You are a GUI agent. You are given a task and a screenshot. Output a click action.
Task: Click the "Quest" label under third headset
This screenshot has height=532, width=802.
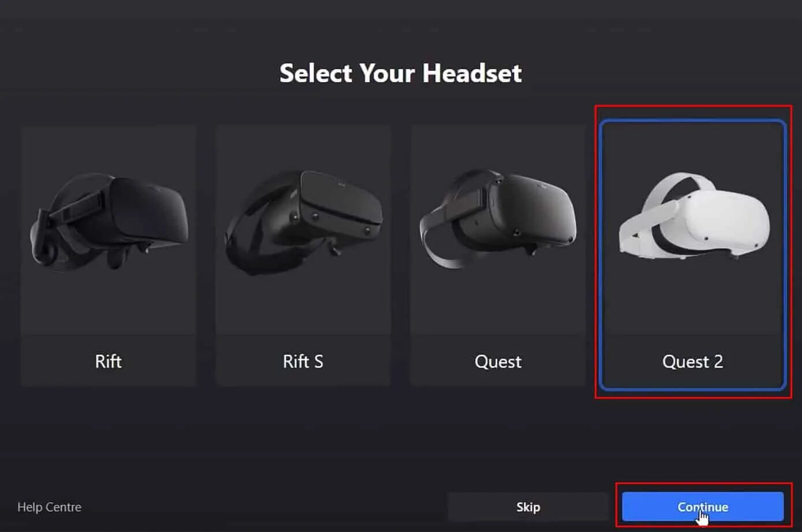point(498,362)
